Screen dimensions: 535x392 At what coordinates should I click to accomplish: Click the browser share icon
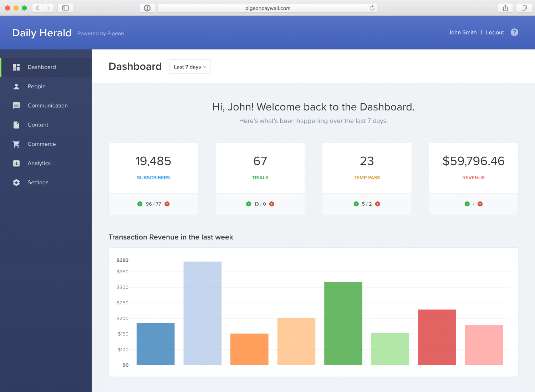tap(505, 8)
